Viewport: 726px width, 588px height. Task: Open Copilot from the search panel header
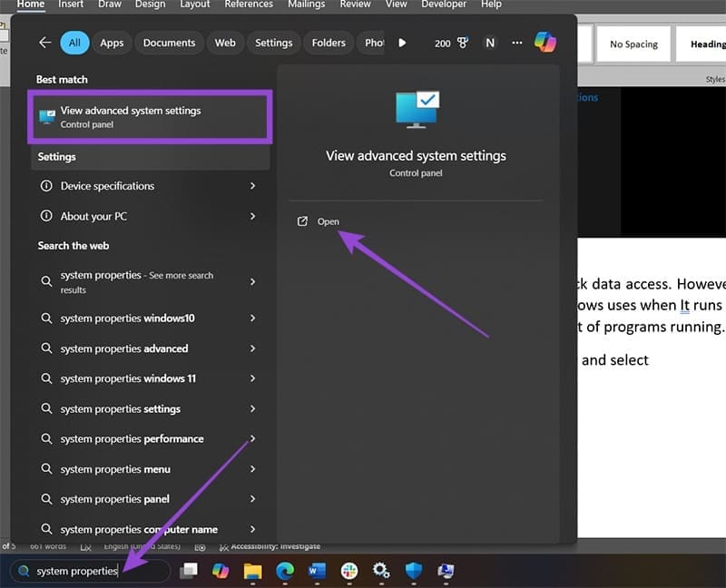click(x=544, y=43)
